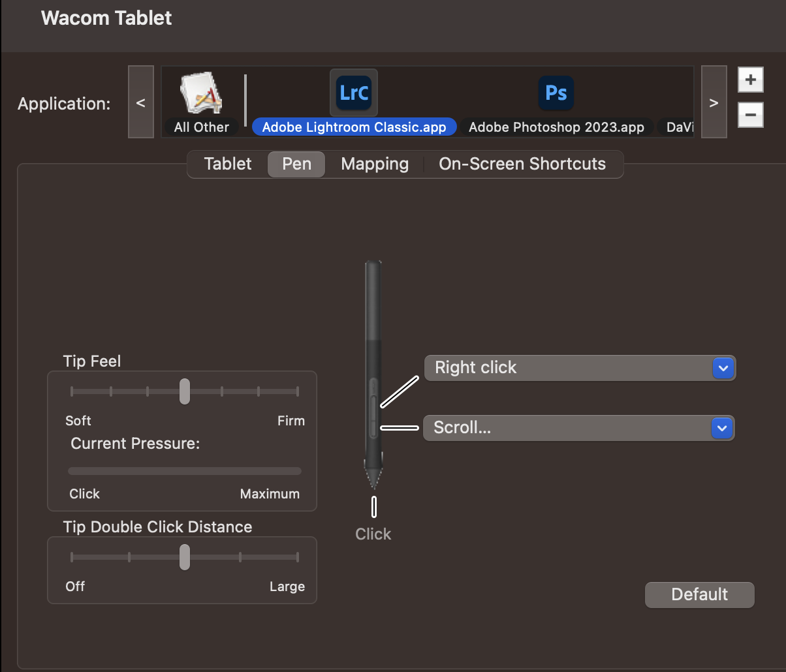
Task: Select the Adobe Photoshop 2023 app icon
Action: [x=556, y=93]
